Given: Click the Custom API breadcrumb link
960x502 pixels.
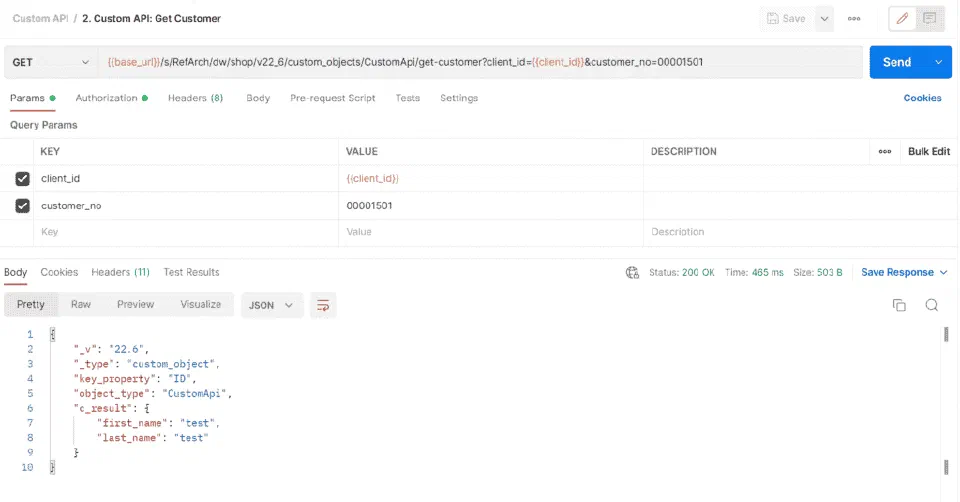Looking at the screenshot, I should tap(40, 18).
